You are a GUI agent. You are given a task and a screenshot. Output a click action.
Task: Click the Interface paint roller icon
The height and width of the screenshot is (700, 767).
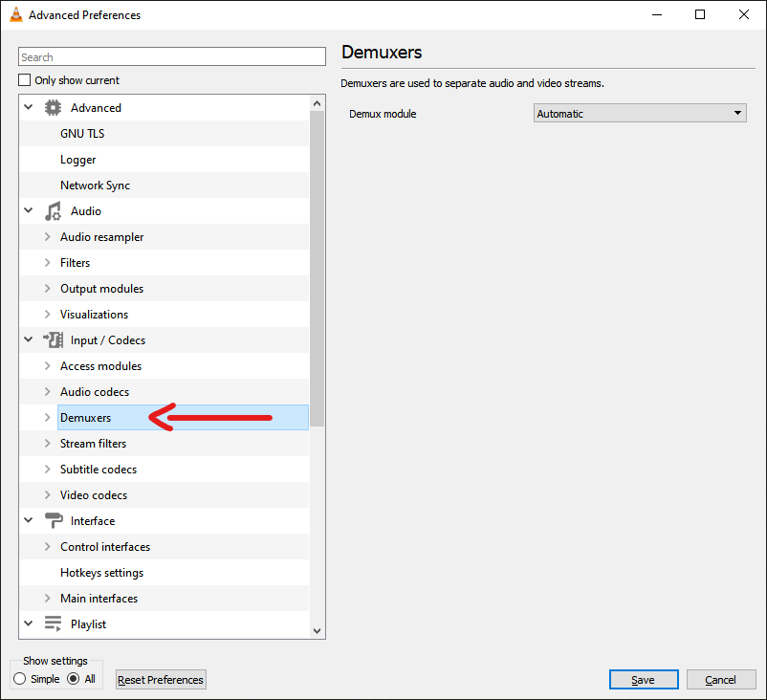[x=54, y=521]
